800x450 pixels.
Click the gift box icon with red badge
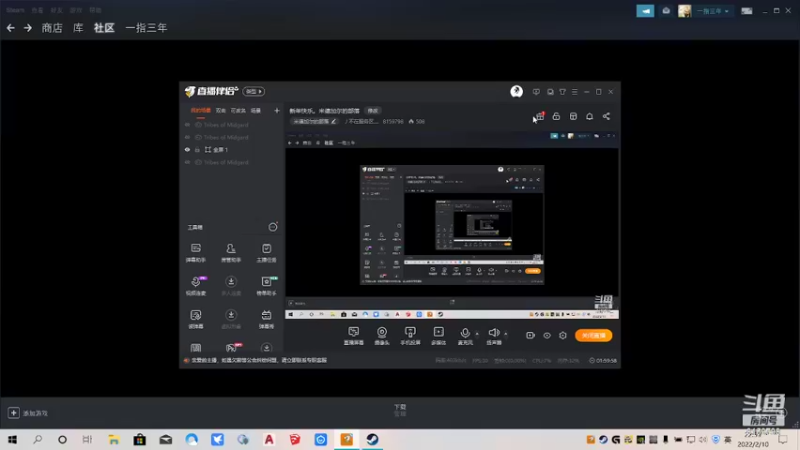click(540, 116)
